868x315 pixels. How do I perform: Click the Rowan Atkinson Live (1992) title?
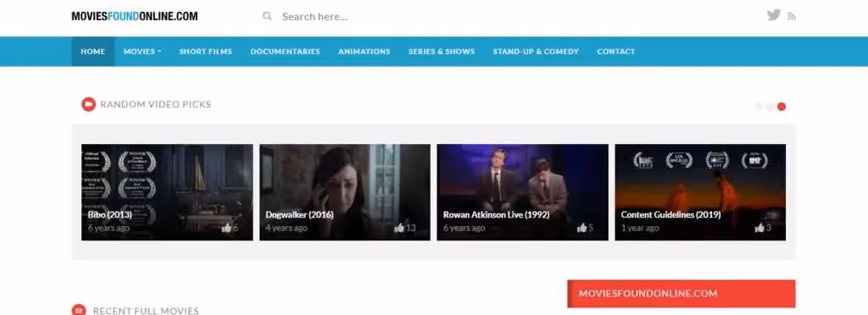click(x=497, y=215)
